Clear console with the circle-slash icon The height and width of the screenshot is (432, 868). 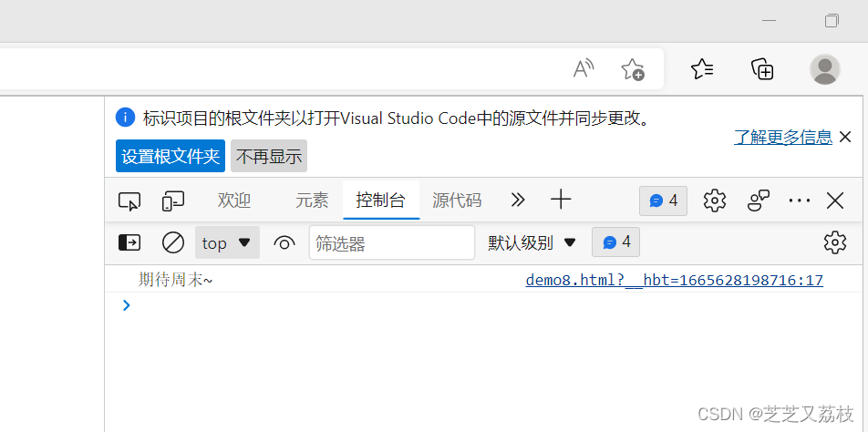click(172, 242)
